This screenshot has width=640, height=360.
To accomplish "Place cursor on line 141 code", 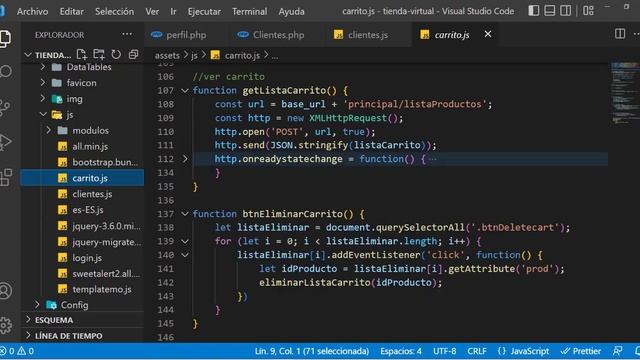I will [x=411, y=269].
